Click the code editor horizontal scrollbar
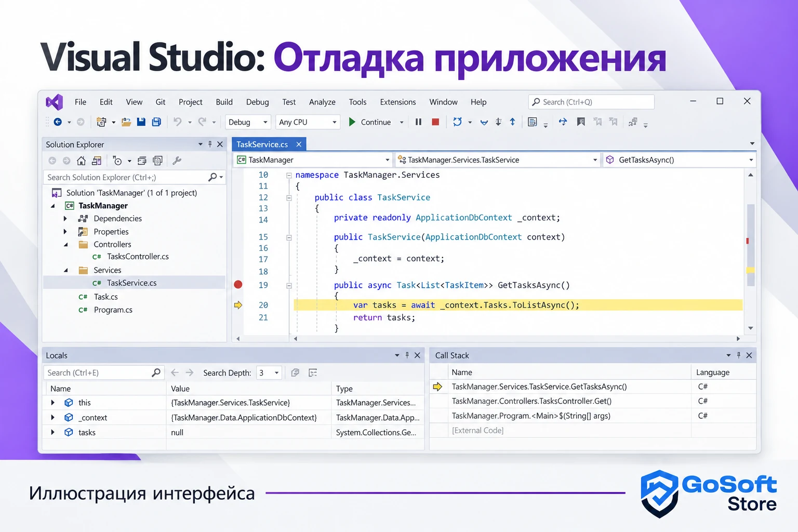Image resolution: width=798 pixels, height=532 pixels. 516,338
